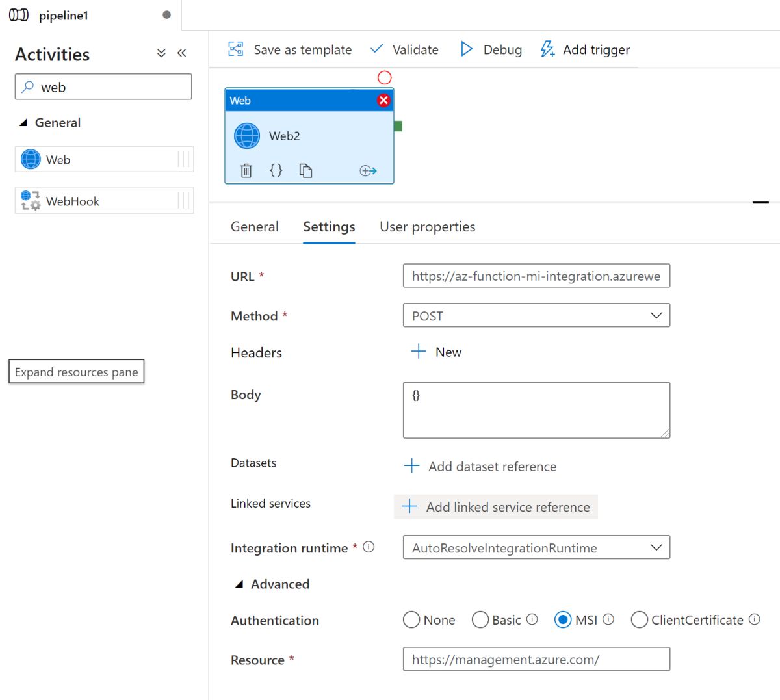
Task: Collapse the Advanced section
Action: (239, 584)
